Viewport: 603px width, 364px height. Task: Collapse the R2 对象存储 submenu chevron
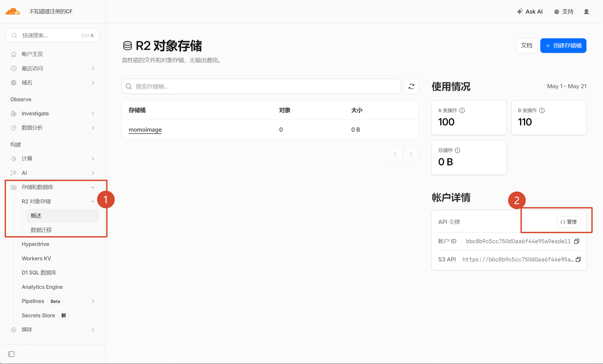coord(93,201)
